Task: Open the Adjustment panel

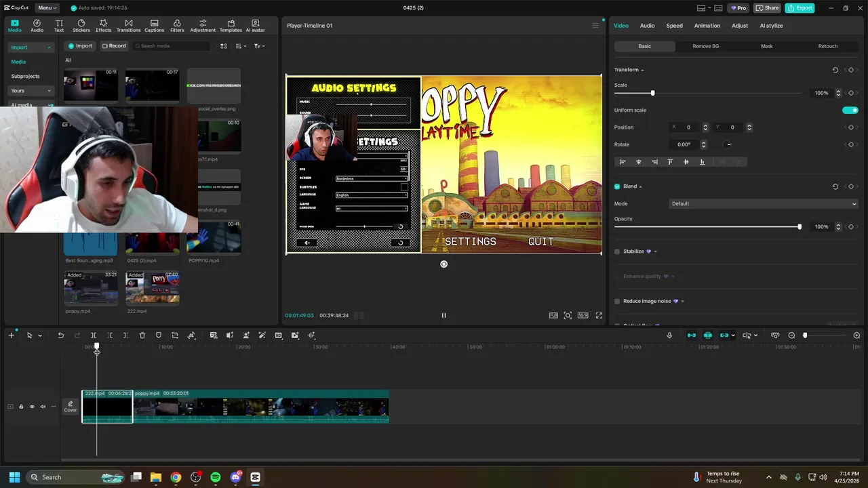Action: (203, 26)
